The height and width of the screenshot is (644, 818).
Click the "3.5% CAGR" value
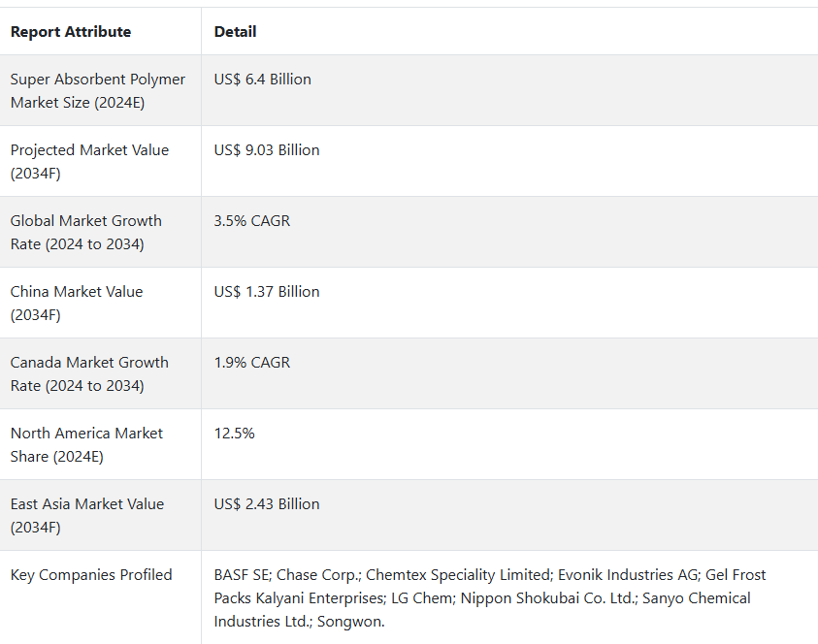(x=252, y=221)
